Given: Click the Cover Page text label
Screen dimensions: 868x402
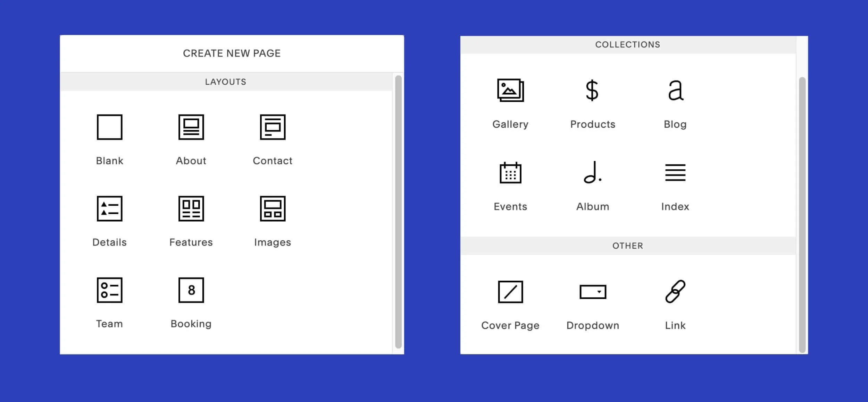Looking at the screenshot, I should [x=510, y=325].
